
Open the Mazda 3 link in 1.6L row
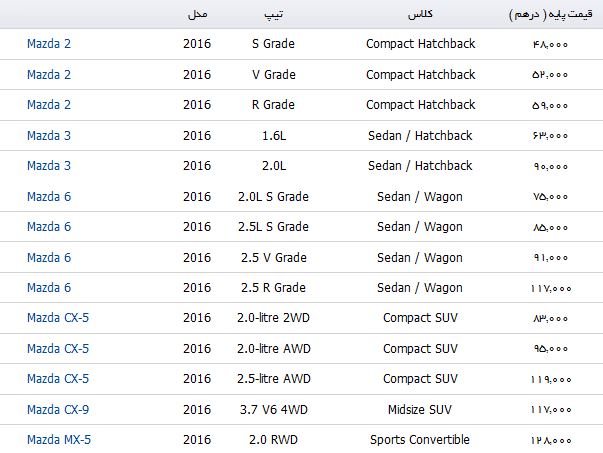(49, 136)
